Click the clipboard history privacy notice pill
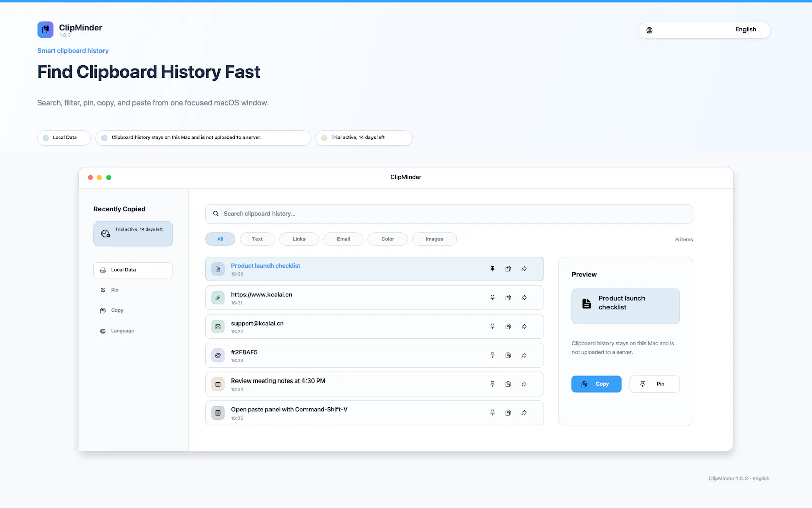The height and width of the screenshot is (508, 812). click(x=203, y=138)
